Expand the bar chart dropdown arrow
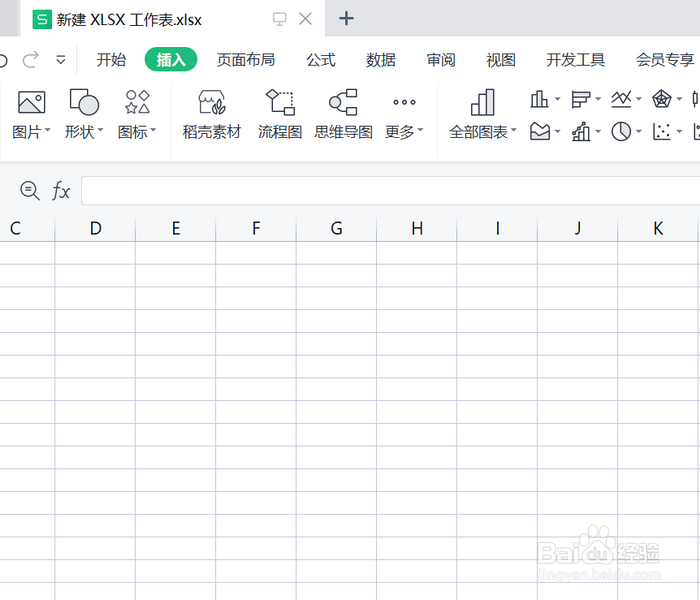This screenshot has width=700, height=600. pos(598,99)
